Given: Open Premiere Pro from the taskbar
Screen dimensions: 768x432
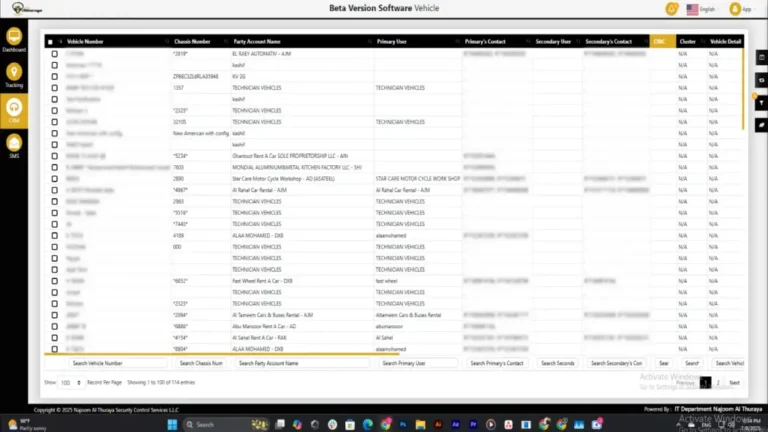Looking at the screenshot, I should pos(473,425).
